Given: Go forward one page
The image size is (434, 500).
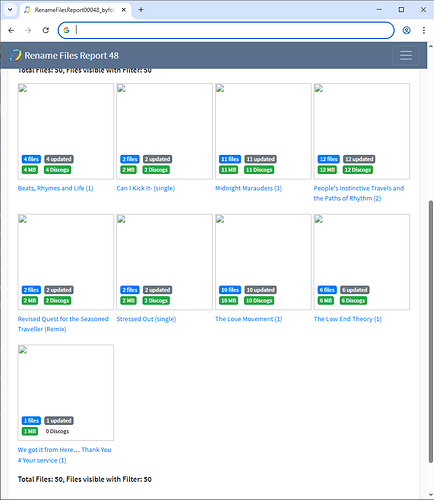Looking at the screenshot, I should point(28,30).
